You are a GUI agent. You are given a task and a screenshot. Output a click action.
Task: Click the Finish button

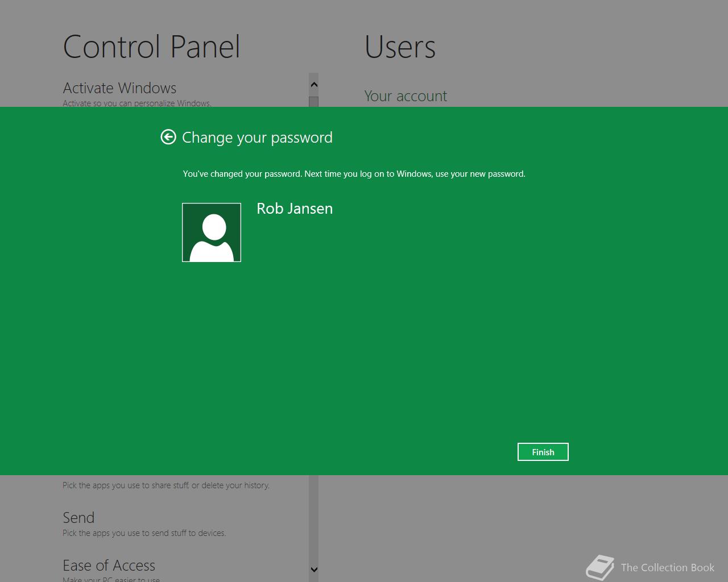[543, 452]
